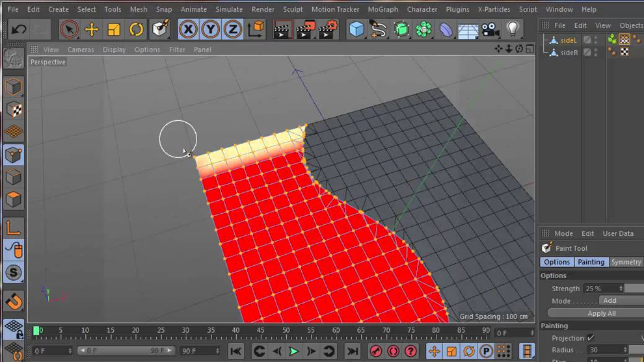
Task: Toggle X-axis lock
Action: (188, 29)
